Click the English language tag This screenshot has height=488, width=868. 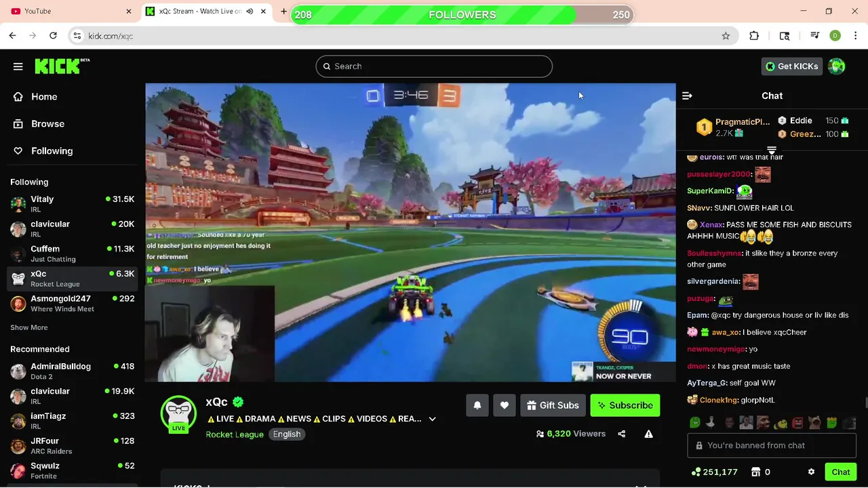coord(287,434)
